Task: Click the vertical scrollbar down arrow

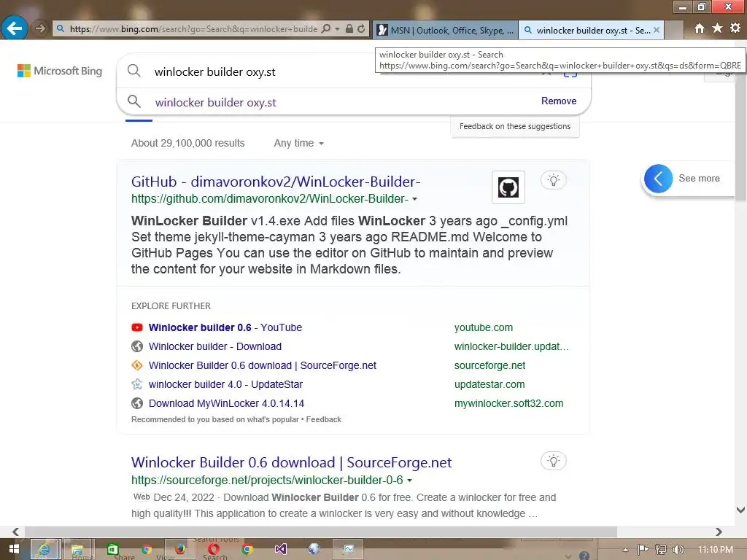Action: pos(741,510)
